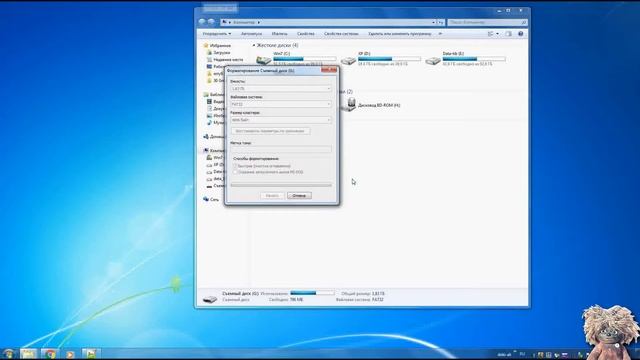Image resolution: width=640 pixels, height=360 pixels.
Task: Collapse the Жесткие диски (4) group
Action: click(253, 45)
